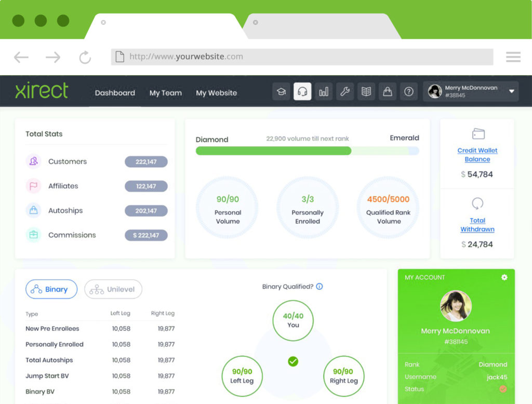Screen dimensions: 532x404
Task: Click the 90/90 Right Leg circle
Action: (344, 376)
